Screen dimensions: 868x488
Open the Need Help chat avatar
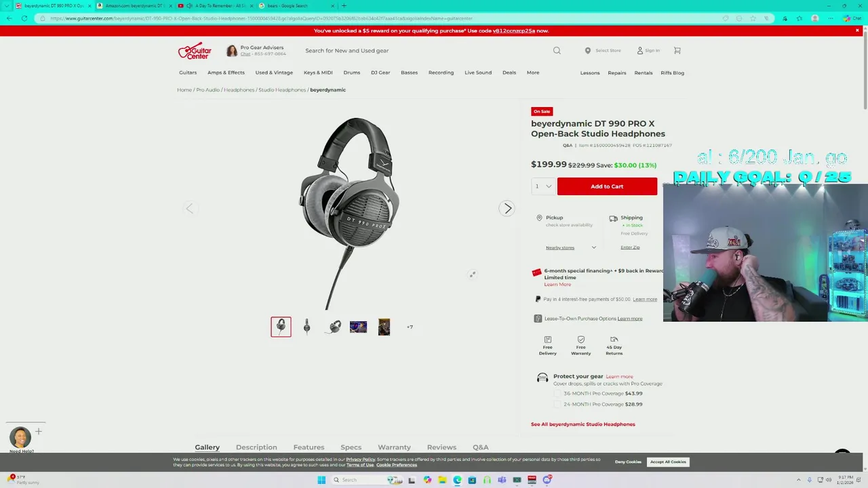pos(20,437)
